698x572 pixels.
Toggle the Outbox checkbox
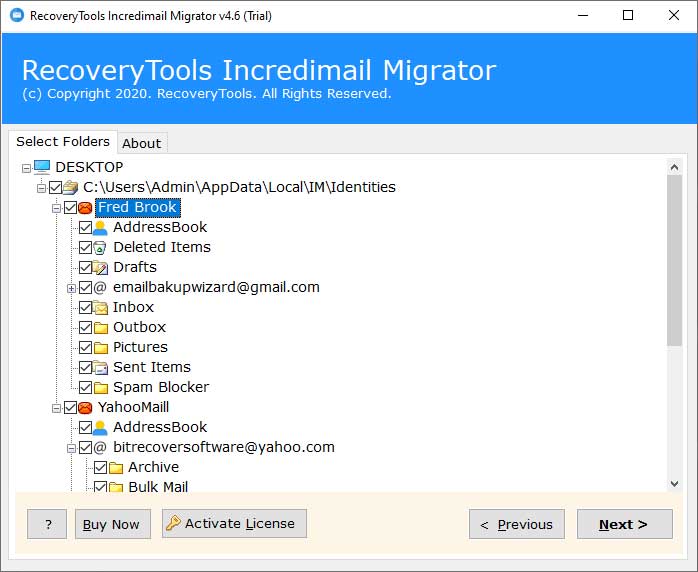(x=85, y=328)
